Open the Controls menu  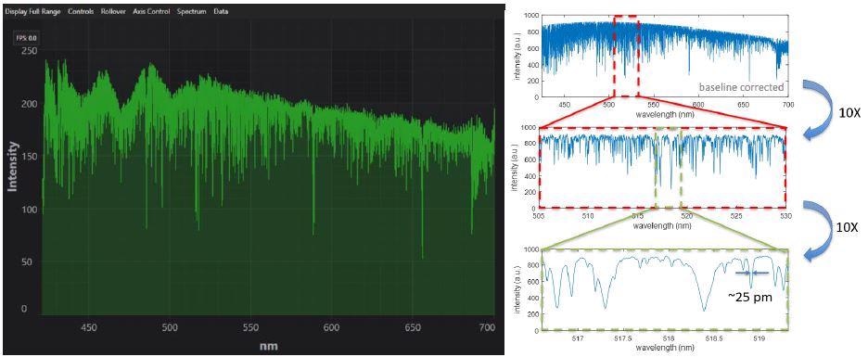click(81, 11)
